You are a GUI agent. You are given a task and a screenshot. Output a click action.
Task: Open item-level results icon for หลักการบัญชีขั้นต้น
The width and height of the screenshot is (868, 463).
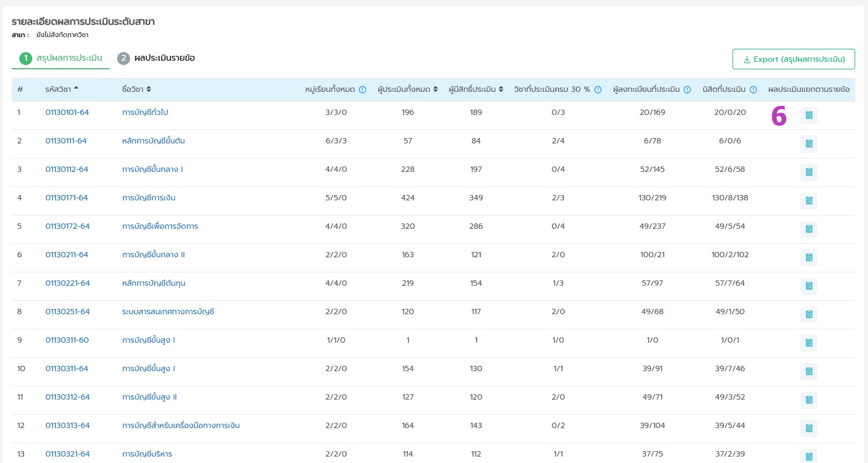808,144
